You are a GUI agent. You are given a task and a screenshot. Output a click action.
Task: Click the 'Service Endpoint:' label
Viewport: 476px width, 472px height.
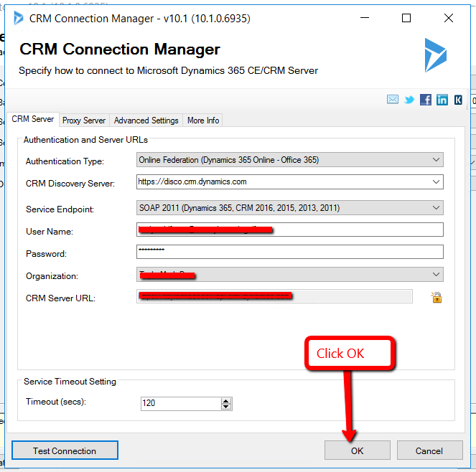(60, 209)
